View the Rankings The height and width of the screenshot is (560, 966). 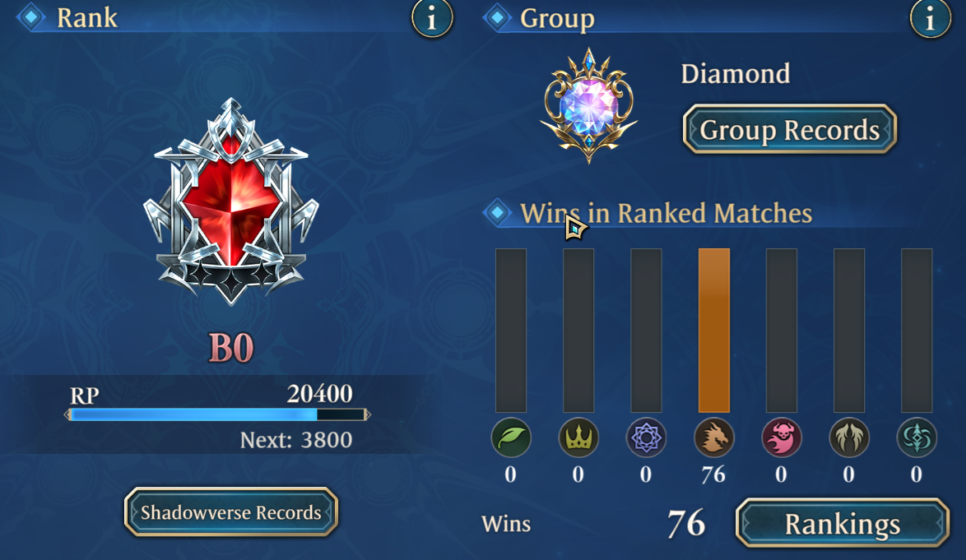pyautogui.click(x=843, y=524)
